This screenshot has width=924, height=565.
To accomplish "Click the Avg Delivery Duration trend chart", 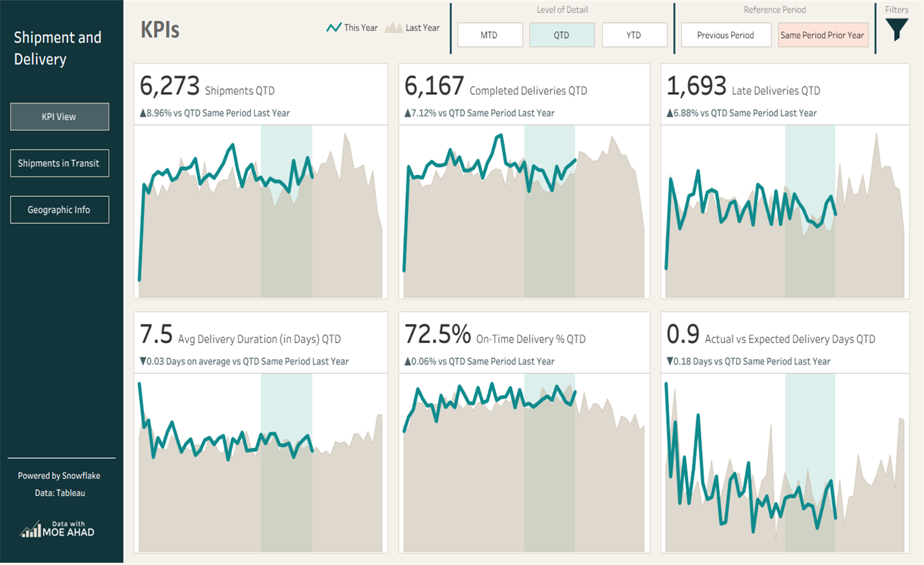I will click(x=261, y=463).
